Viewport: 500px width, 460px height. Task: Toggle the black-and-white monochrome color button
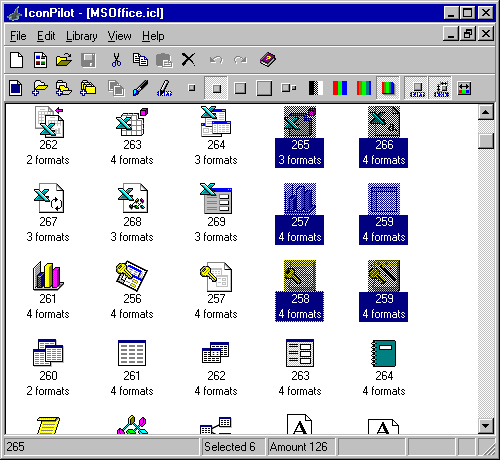click(x=315, y=88)
